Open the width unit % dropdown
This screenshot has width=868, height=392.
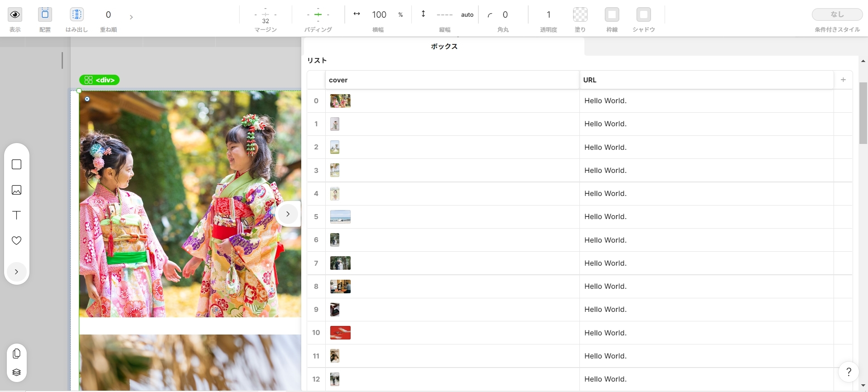400,14
